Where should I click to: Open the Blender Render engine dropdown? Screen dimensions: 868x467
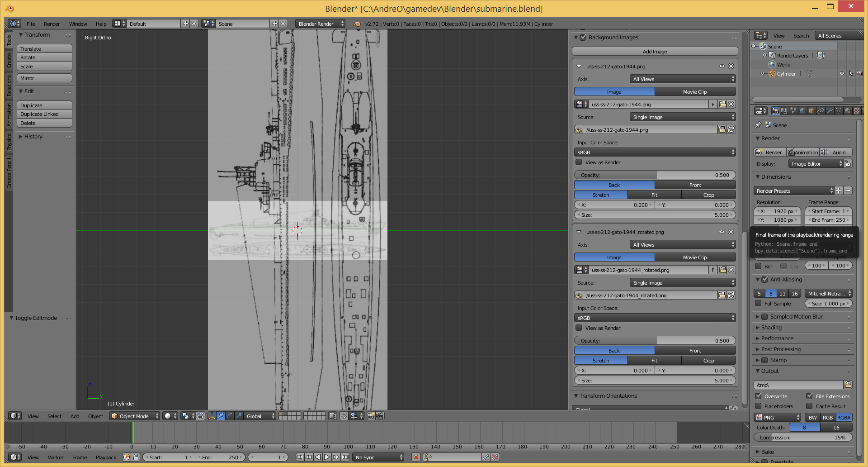[x=320, y=24]
